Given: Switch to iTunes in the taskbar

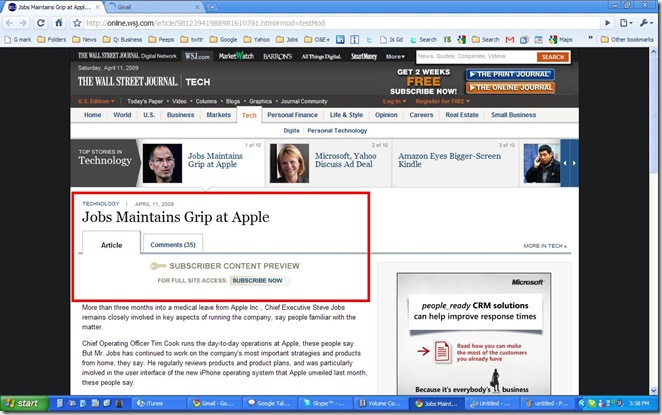Looking at the screenshot, I should tap(158, 404).
